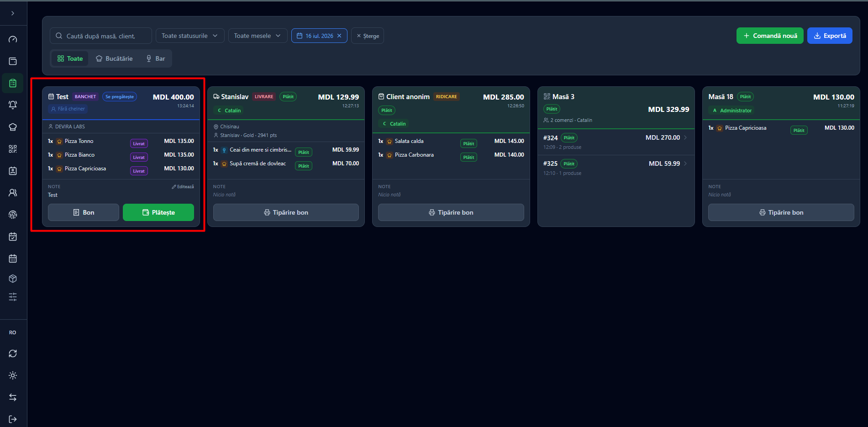Open the Toate statusurile dropdown

click(x=190, y=36)
